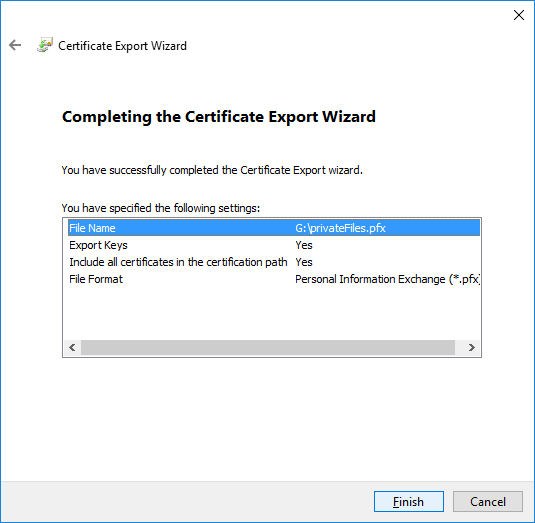The image size is (535, 523).
Task: Click the successfully completed message text
Action: pyautogui.click(x=212, y=170)
